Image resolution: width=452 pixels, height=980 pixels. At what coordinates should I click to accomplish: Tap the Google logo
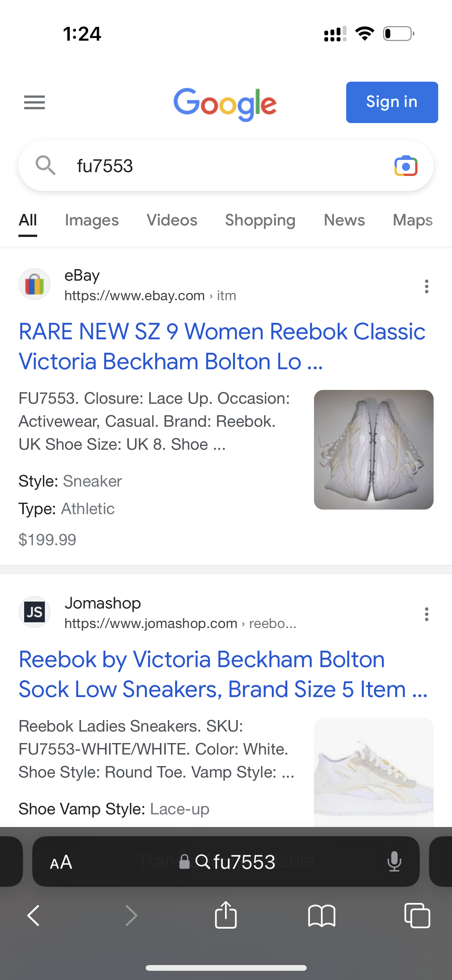click(225, 104)
